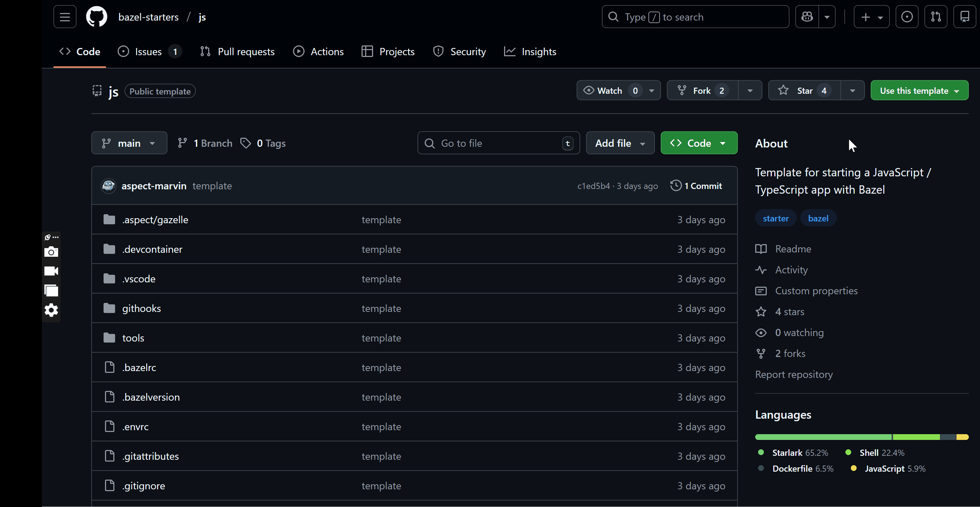The image size is (980, 507).
Task: Open Copilot chat icon in header
Action: pyautogui.click(x=807, y=17)
